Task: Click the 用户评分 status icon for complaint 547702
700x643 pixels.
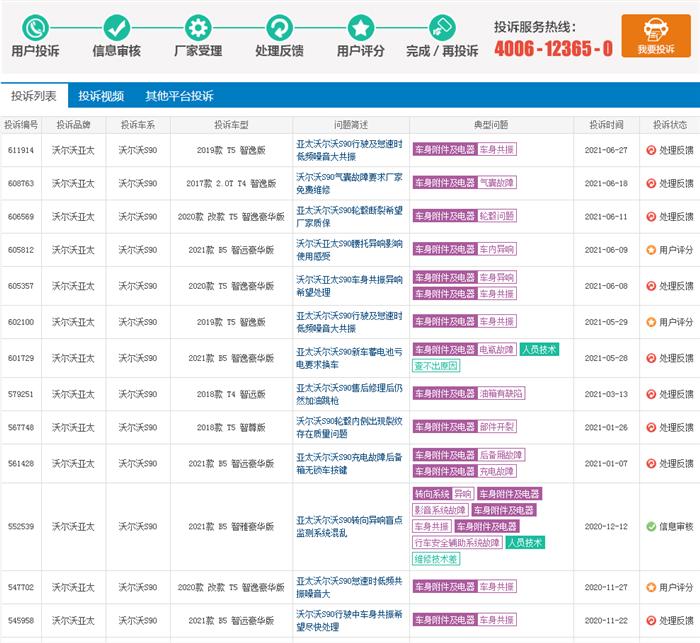Action: 651,587
